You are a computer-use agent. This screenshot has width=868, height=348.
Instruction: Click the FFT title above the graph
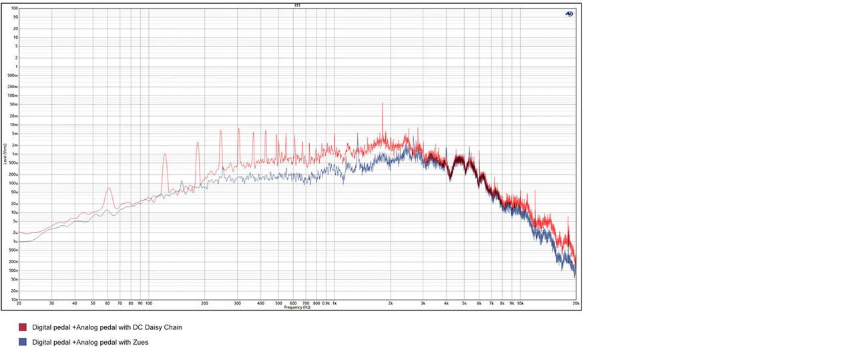(x=297, y=5)
